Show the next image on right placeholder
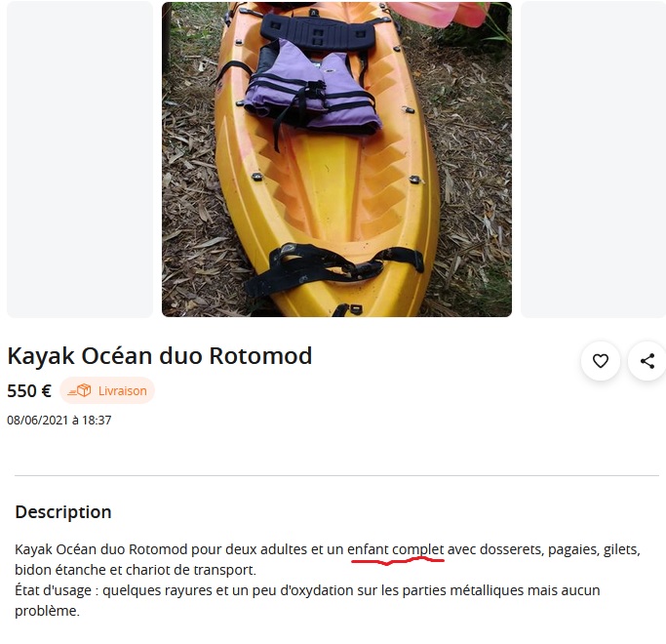 click(x=593, y=159)
